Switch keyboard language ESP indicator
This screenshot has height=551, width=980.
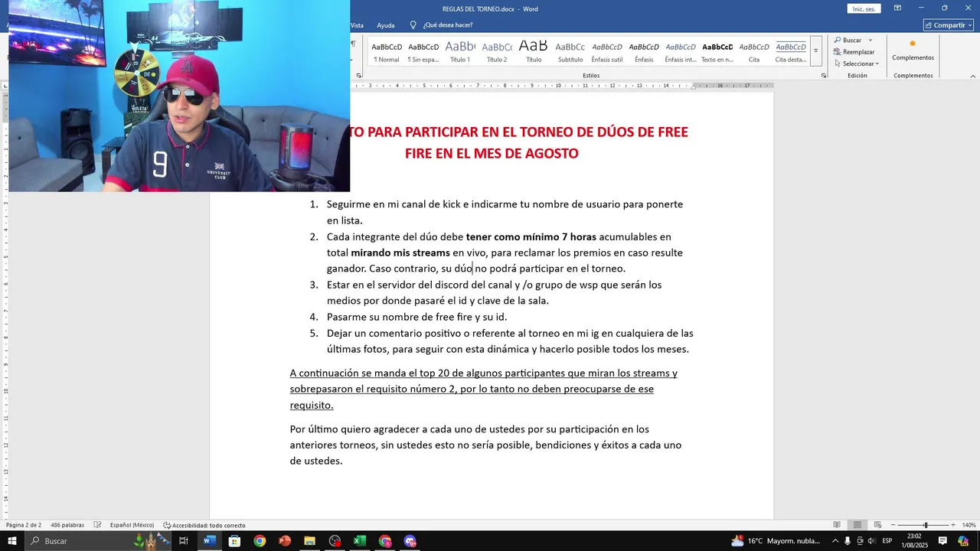[887, 541]
